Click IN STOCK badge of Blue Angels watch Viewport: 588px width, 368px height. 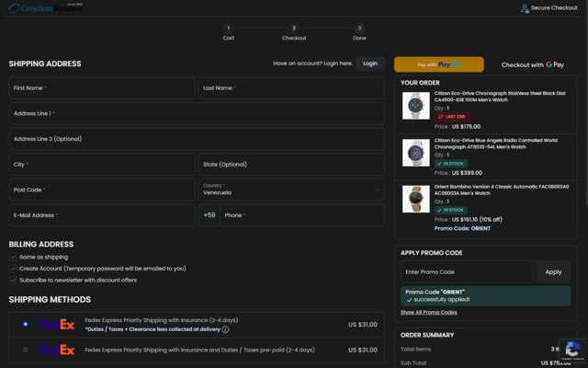(450, 164)
